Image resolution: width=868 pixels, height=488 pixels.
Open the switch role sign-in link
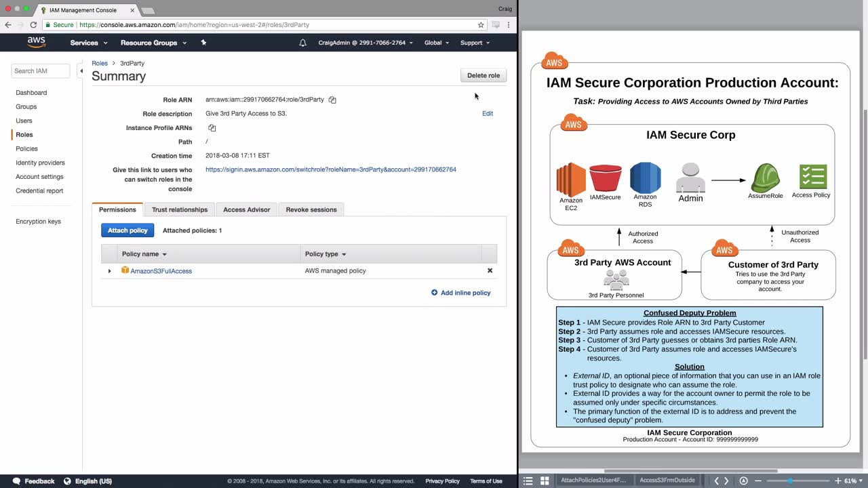(331, 169)
